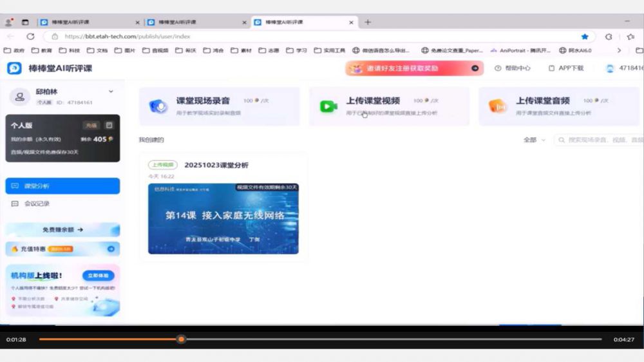
Task: Click the orange 上传课堂音频 icon
Action: [497, 106]
